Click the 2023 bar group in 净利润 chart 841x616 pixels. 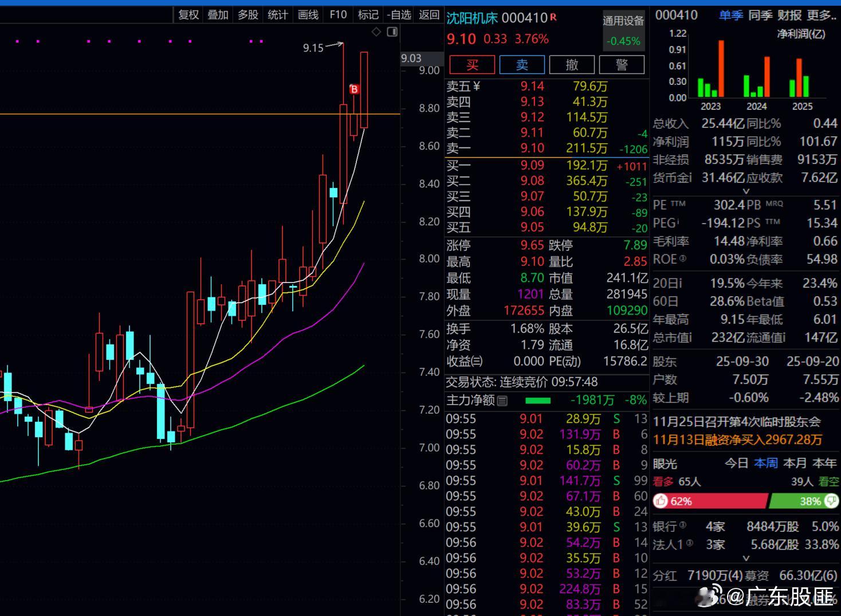point(711,69)
